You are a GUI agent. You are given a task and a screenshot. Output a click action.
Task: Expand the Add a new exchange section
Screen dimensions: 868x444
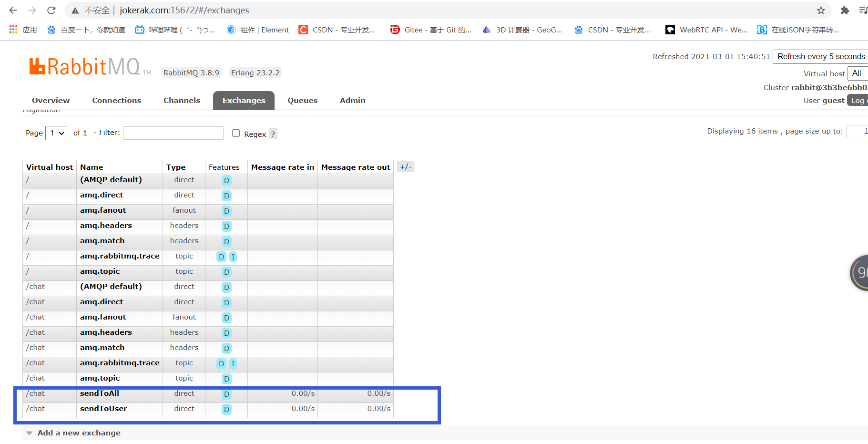[x=79, y=433]
